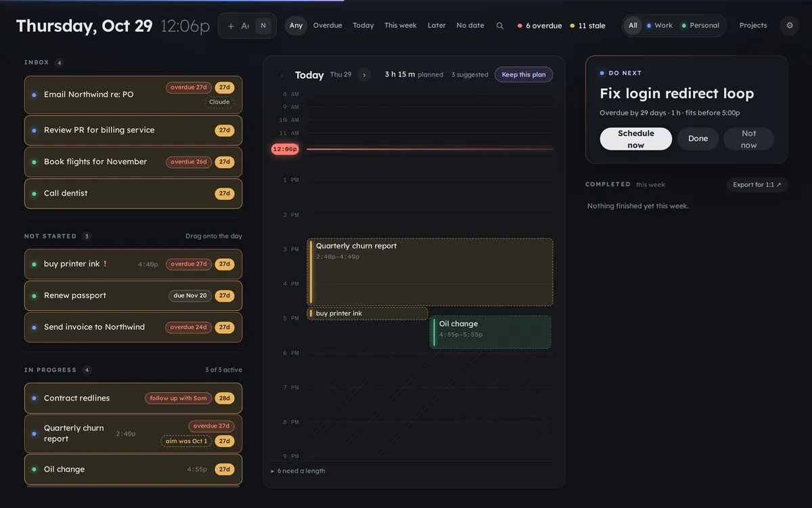Select the This week filter
The width and height of the screenshot is (812, 508).
pos(401,26)
